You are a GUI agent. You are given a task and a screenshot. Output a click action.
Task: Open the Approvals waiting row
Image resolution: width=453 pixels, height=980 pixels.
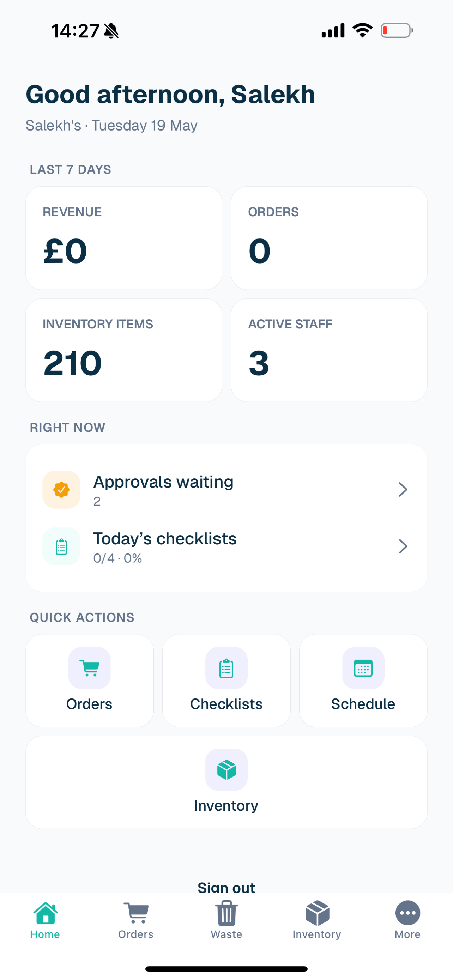[x=226, y=489]
